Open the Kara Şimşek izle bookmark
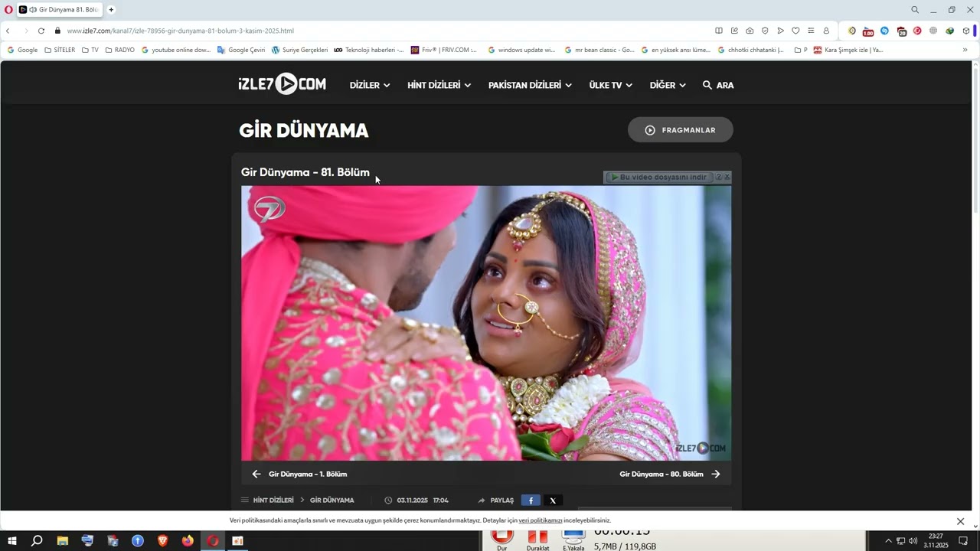The image size is (980, 551). [x=848, y=50]
